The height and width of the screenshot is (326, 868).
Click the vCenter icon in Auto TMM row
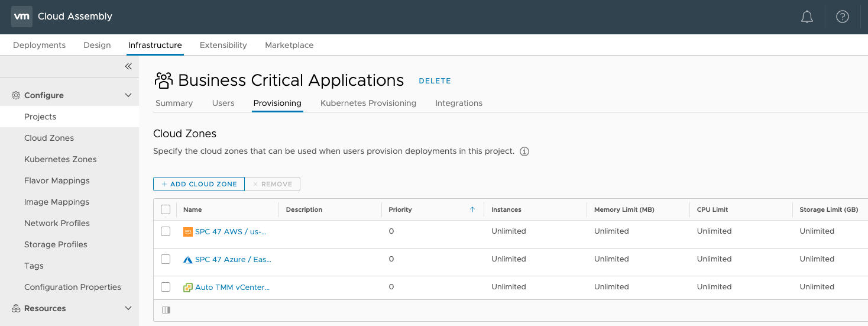[188, 288]
